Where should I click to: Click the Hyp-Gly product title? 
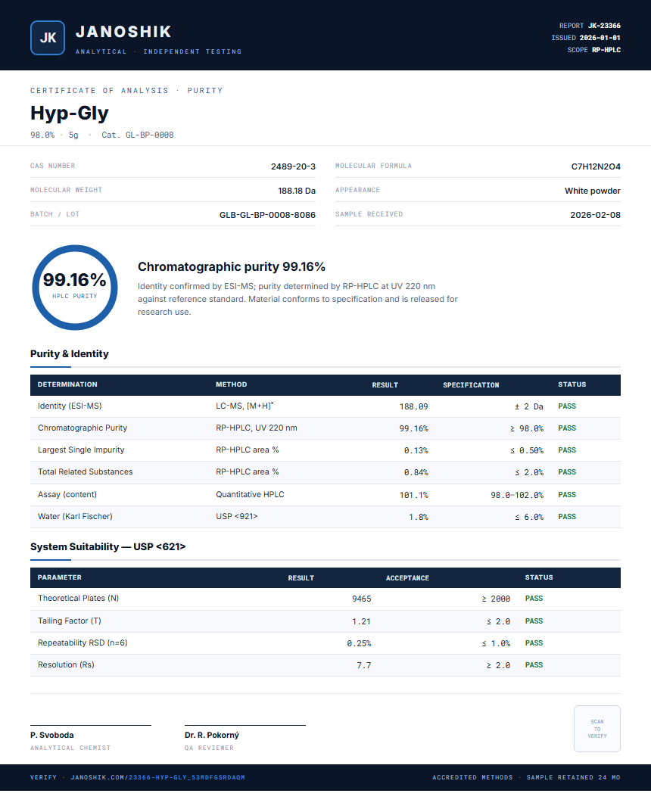pyautogui.click(x=70, y=112)
